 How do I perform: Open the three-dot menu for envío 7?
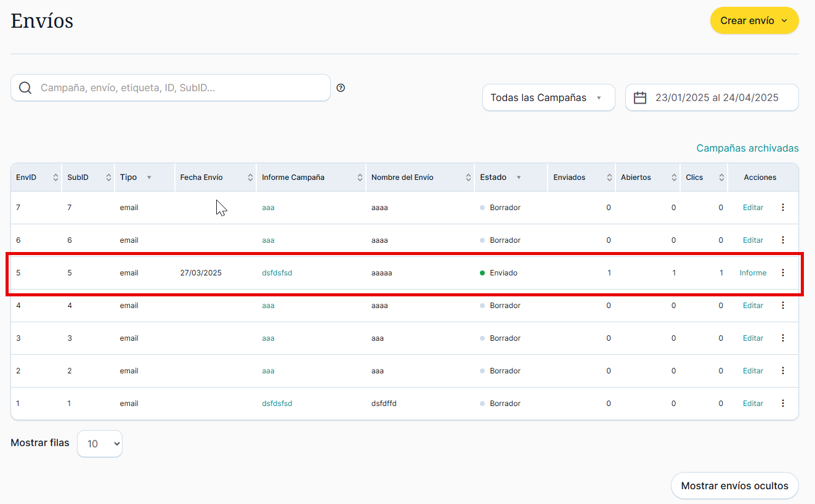(783, 208)
